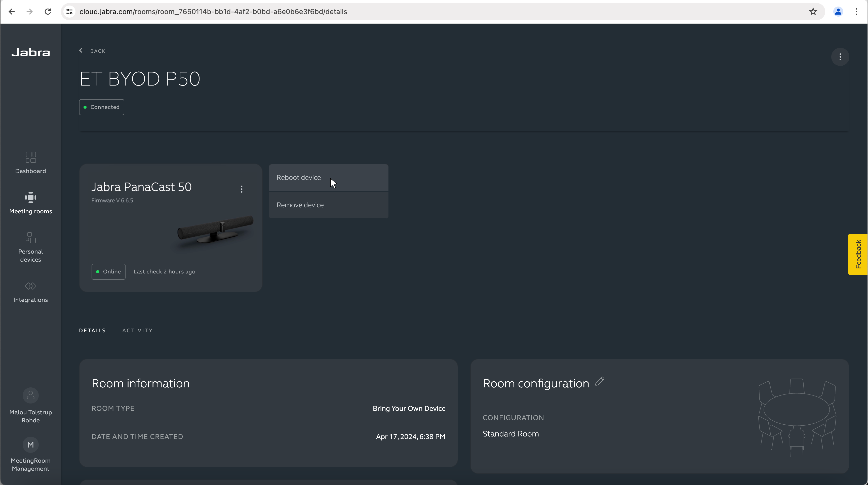
Task: Edit room configuration with pencil icon
Action: [x=600, y=381]
